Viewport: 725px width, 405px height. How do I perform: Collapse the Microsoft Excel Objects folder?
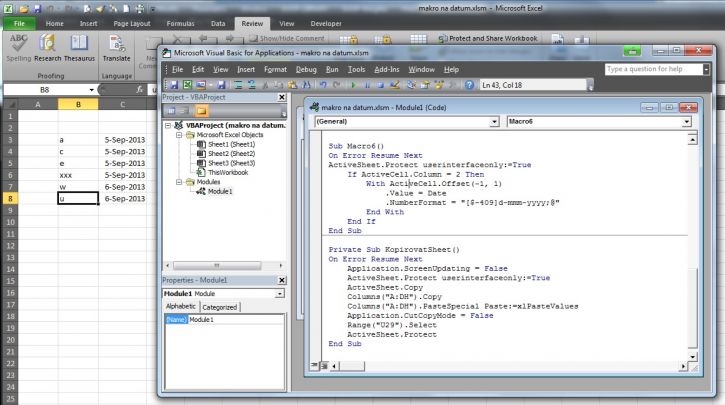(179, 135)
